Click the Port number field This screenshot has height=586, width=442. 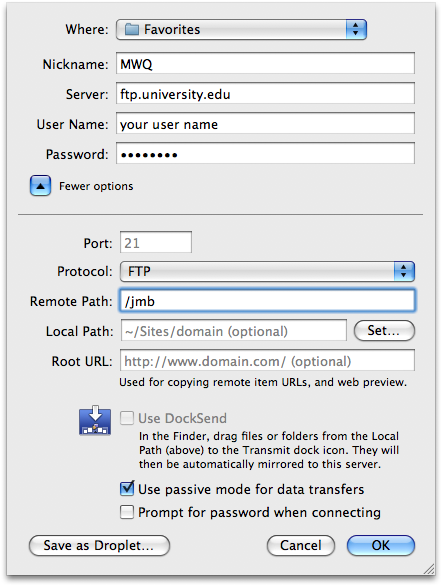pos(156,242)
